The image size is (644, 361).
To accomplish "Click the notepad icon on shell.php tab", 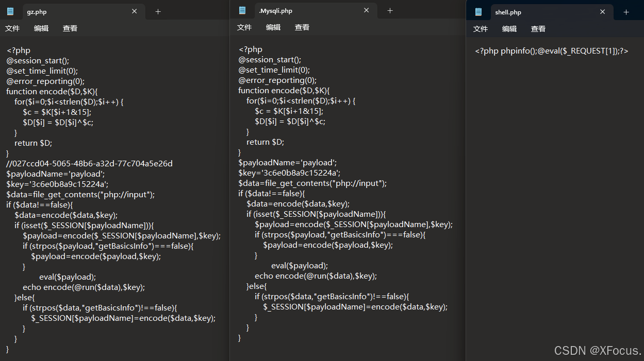I will tap(478, 12).
